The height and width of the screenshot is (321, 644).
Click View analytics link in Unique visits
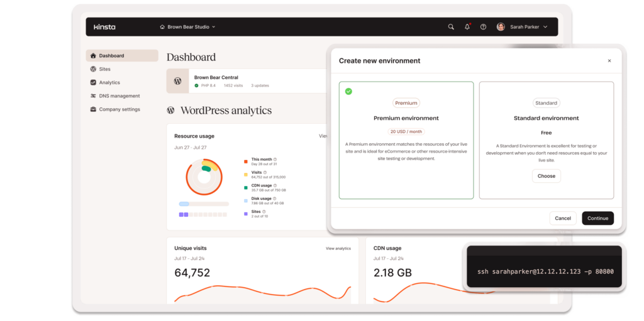click(x=338, y=249)
